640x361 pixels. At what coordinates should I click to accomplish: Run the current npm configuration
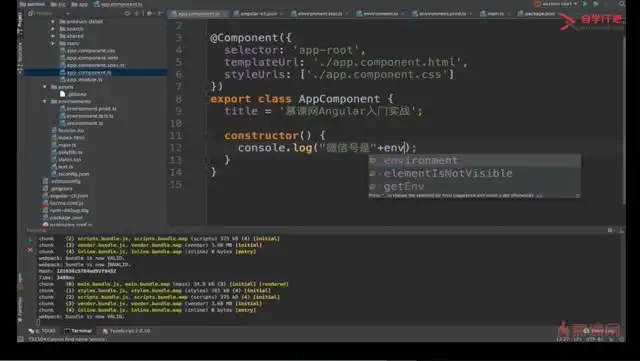point(585,4)
